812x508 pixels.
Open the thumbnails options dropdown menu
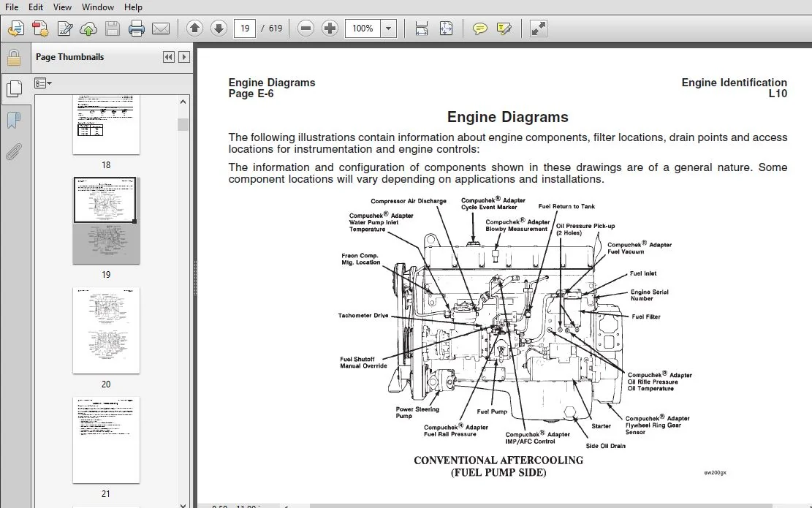[x=43, y=83]
